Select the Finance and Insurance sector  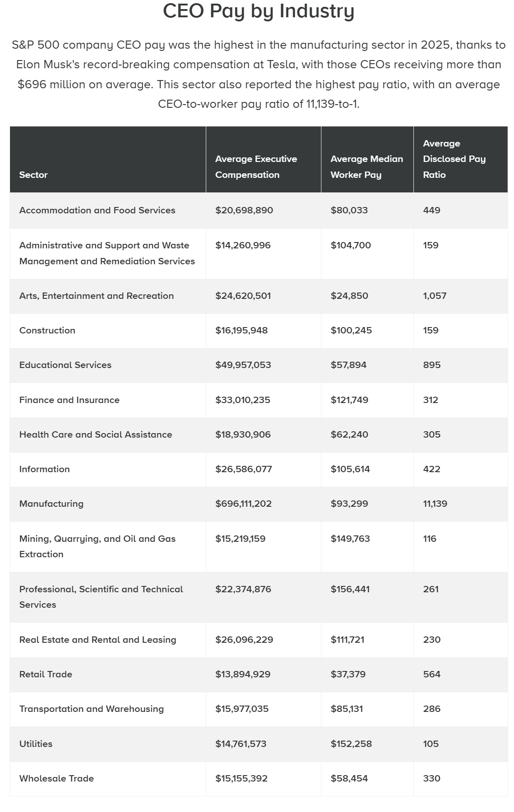69,400
